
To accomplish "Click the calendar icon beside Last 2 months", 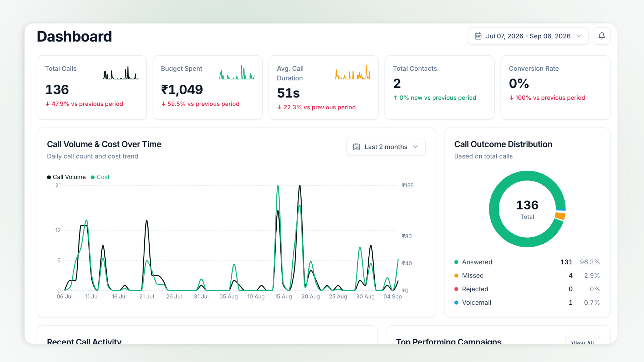I will (x=356, y=147).
